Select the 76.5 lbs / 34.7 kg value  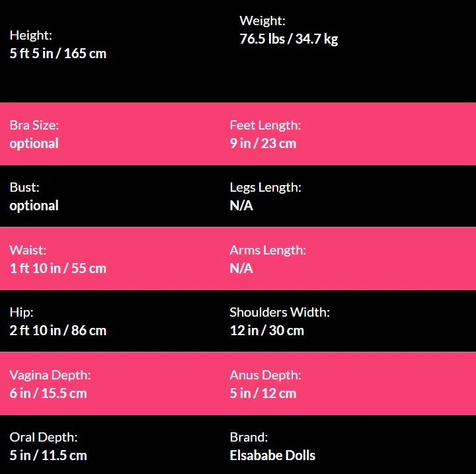[x=288, y=39]
